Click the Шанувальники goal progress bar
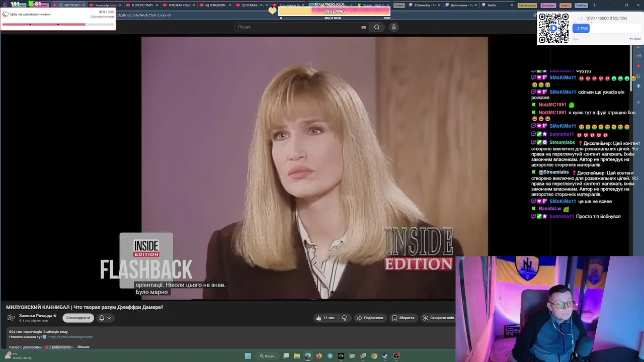 pos(58,24)
